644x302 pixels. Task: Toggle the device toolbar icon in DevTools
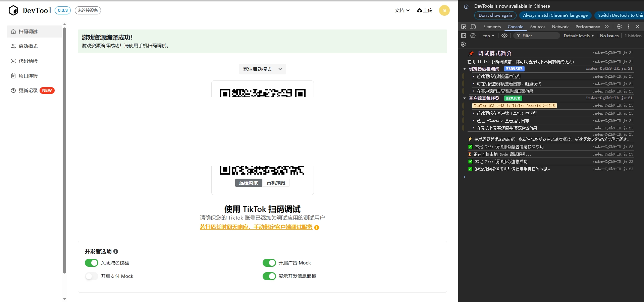(x=473, y=27)
